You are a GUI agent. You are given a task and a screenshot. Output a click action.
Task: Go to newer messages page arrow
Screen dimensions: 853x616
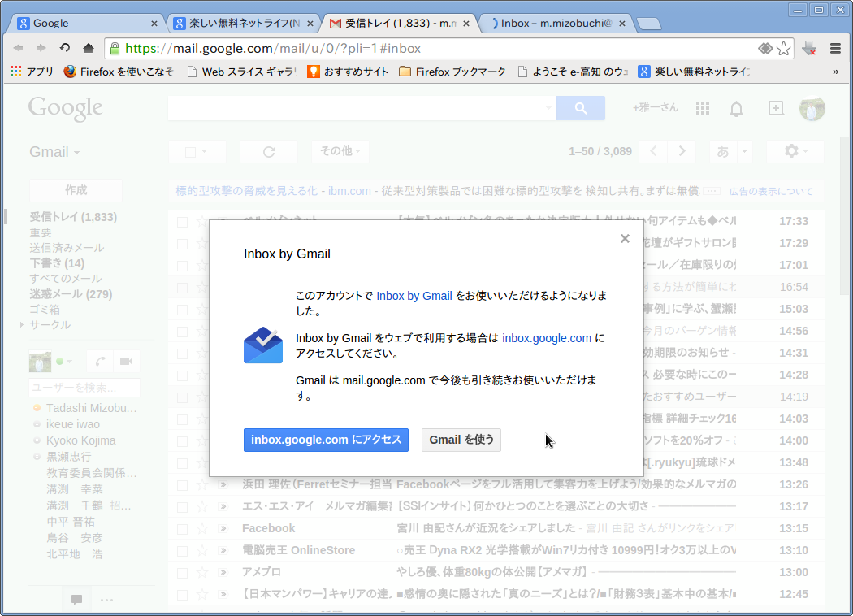654,151
